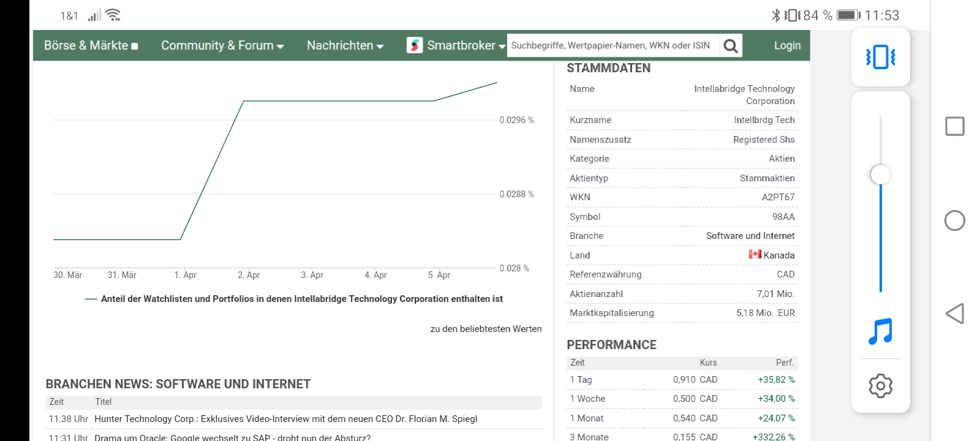Screen dimensions: 980x441
Task: Tap the Wi-Fi status icon
Action: [x=113, y=15]
